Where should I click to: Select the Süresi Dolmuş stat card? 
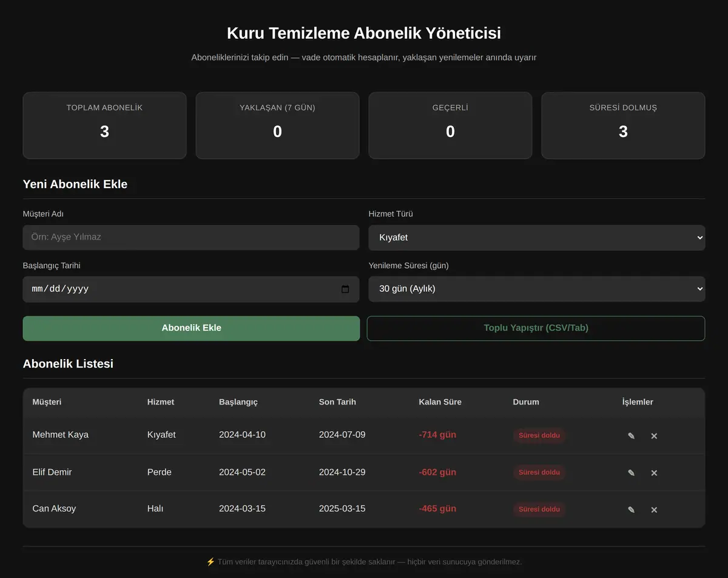[x=623, y=126]
